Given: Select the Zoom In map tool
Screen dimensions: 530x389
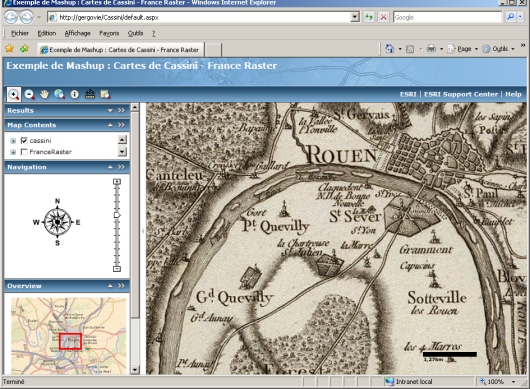Looking at the screenshot, I should 14,94.
